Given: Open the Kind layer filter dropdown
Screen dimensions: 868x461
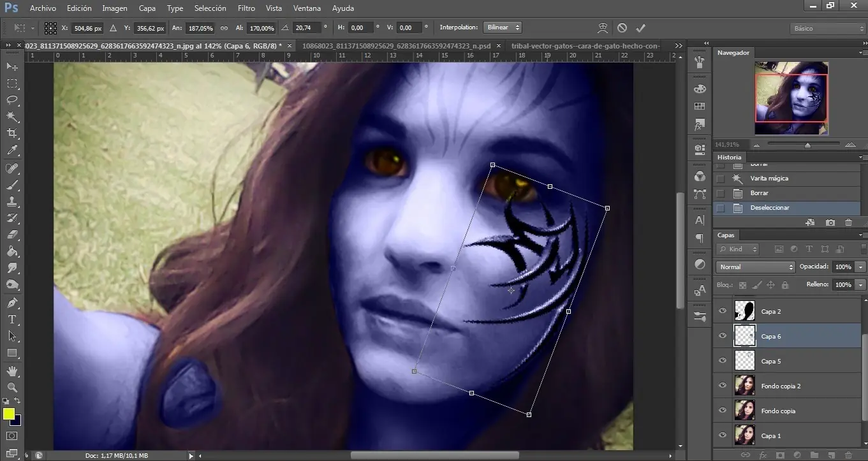Looking at the screenshot, I should pyautogui.click(x=737, y=249).
